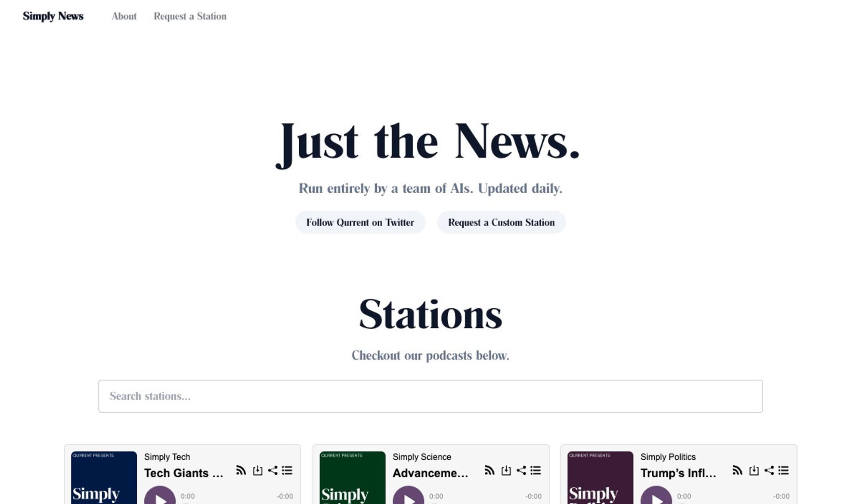Download the Simply Politics episode

[x=754, y=470]
